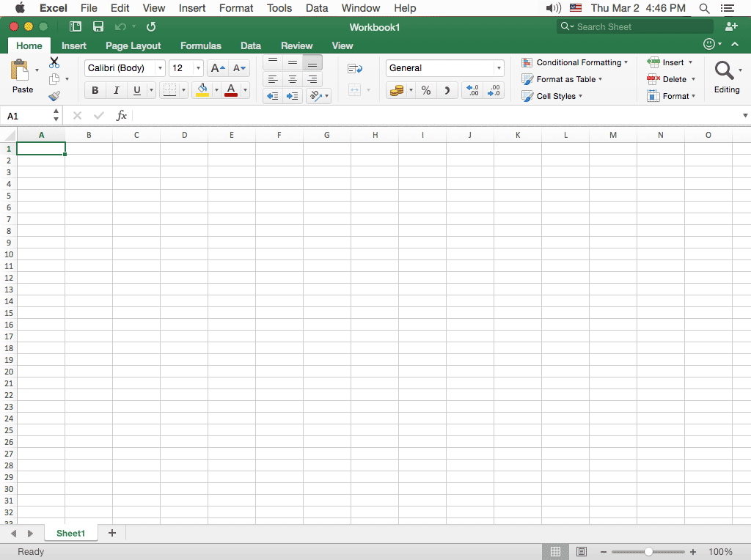Toggle top vertical alignment
This screenshot has height=560, width=751.
point(273,62)
